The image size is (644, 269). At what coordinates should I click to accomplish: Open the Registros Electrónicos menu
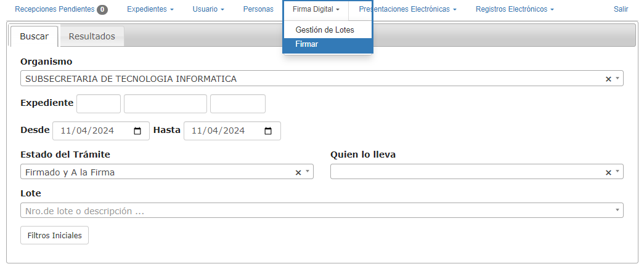(x=515, y=10)
